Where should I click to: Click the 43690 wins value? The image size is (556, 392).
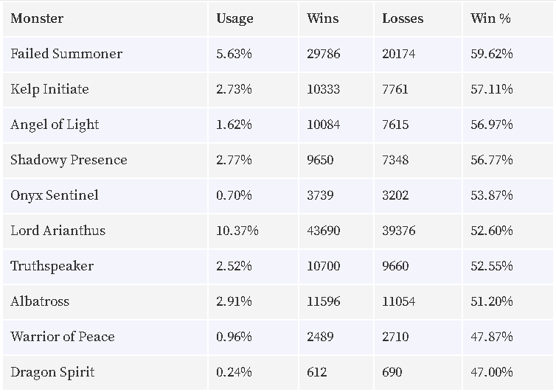pyautogui.click(x=324, y=231)
